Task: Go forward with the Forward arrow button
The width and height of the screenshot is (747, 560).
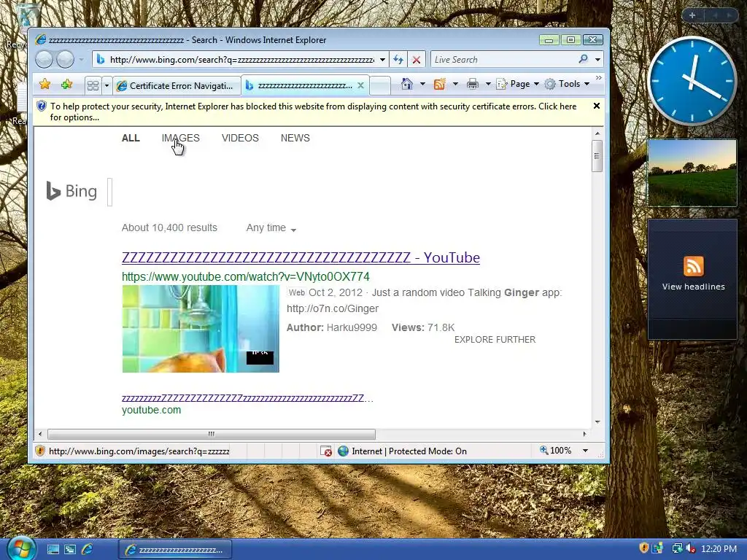Action: tap(65, 60)
